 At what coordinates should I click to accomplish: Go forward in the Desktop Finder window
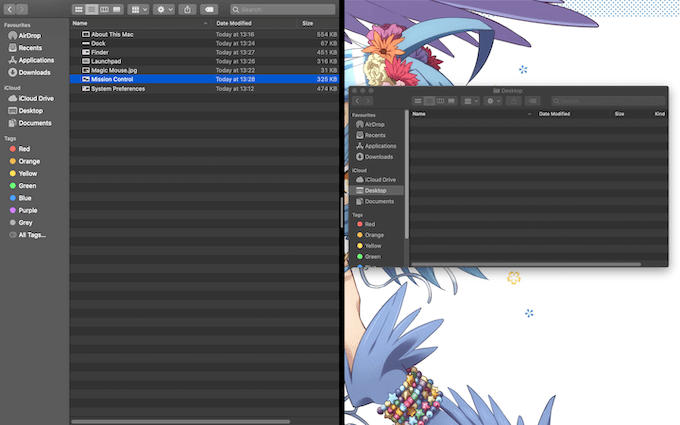point(368,101)
